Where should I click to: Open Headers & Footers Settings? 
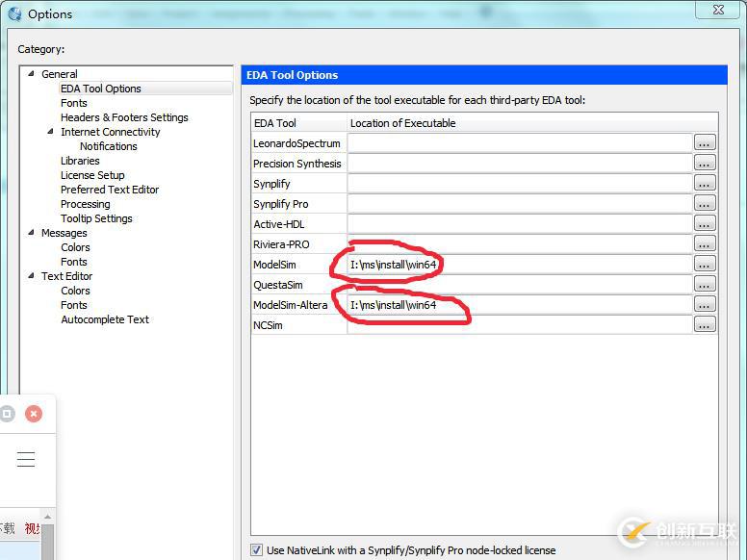pos(124,117)
